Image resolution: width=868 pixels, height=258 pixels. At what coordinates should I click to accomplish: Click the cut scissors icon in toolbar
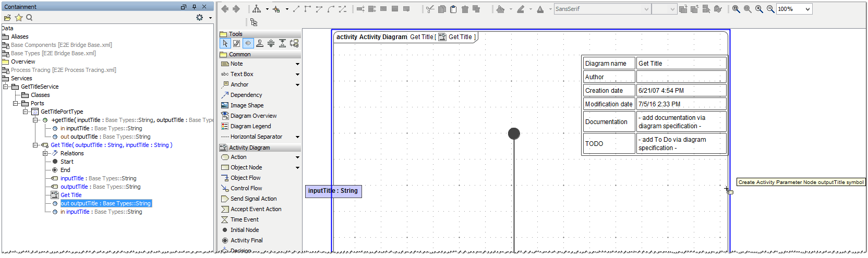pyautogui.click(x=430, y=9)
